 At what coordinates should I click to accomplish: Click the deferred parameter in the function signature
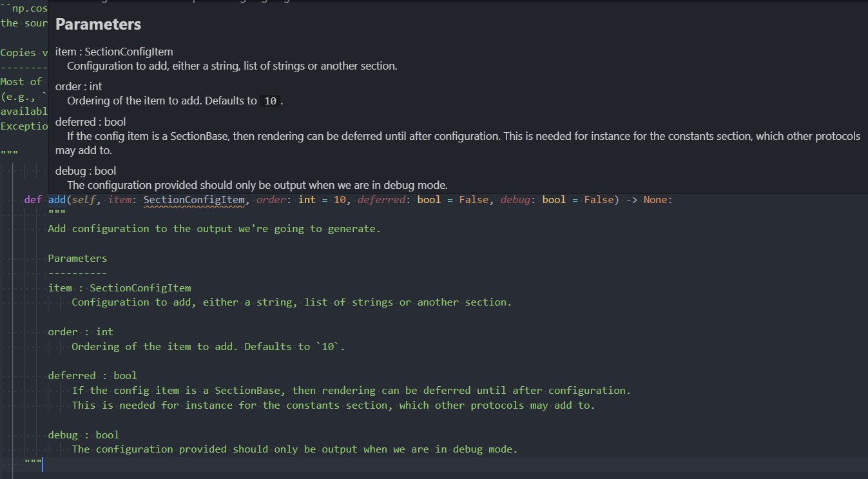(381, 199)
